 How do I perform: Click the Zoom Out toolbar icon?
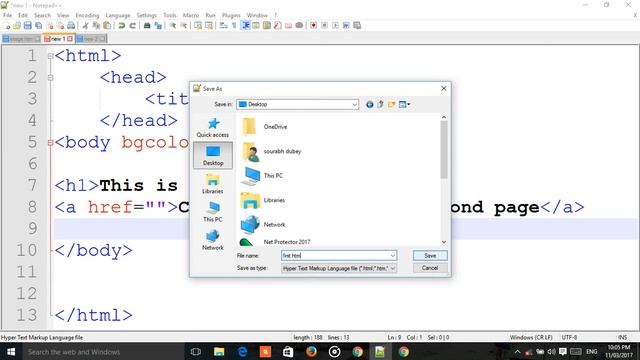click(184, 26)
